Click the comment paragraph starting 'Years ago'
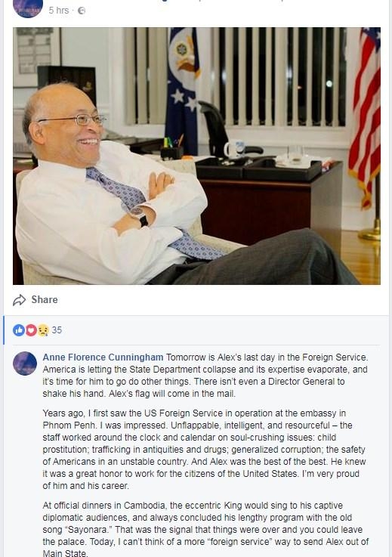This screenshot has width=392, height=557. pyautogui.click(x=204, y=450)
